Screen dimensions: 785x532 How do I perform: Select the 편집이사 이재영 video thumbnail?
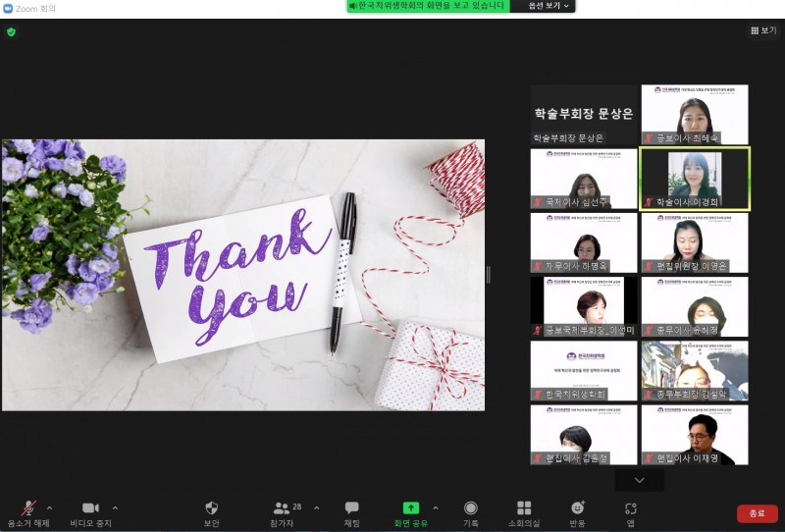coord(694,435)
